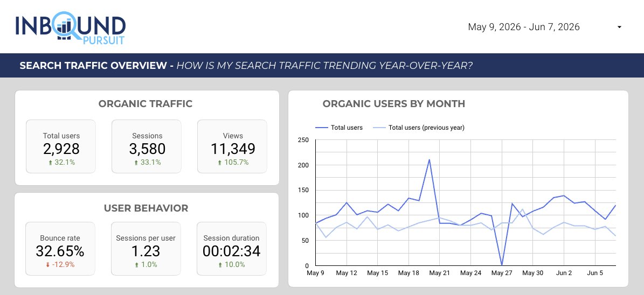
Task: Select the Sessions per user scorecard 1.23
Action: 146,249
